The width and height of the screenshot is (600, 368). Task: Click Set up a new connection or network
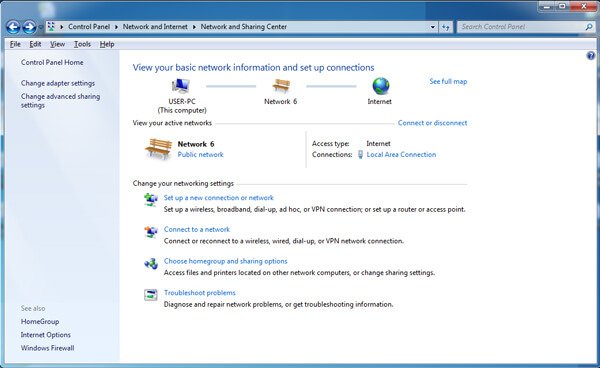218,198
